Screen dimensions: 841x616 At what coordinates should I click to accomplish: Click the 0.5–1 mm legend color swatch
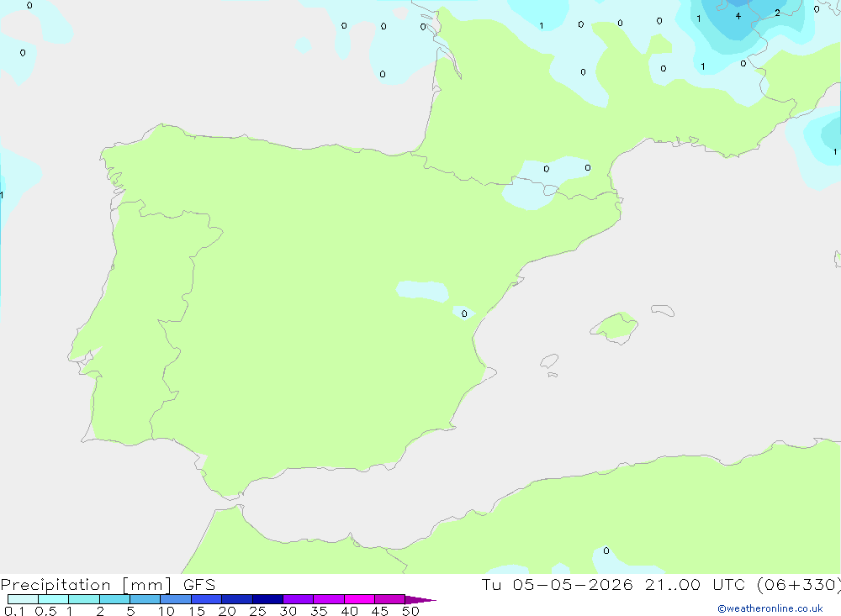(54, 599)
